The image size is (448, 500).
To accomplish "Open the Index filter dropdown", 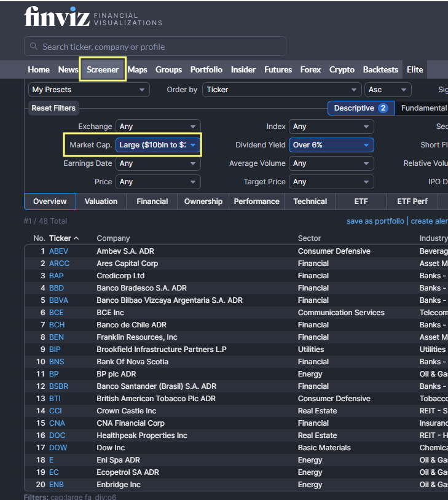I will [331, 127].
